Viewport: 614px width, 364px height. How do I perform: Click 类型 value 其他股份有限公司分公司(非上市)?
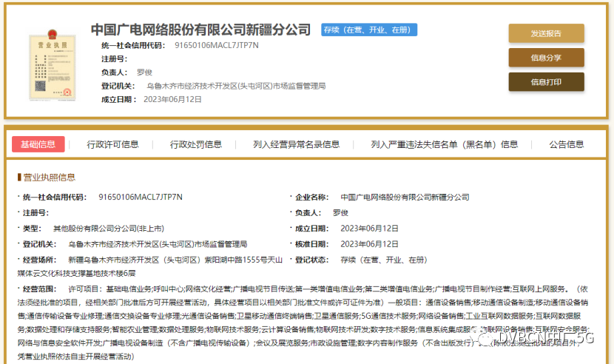(x=109, y=229)
